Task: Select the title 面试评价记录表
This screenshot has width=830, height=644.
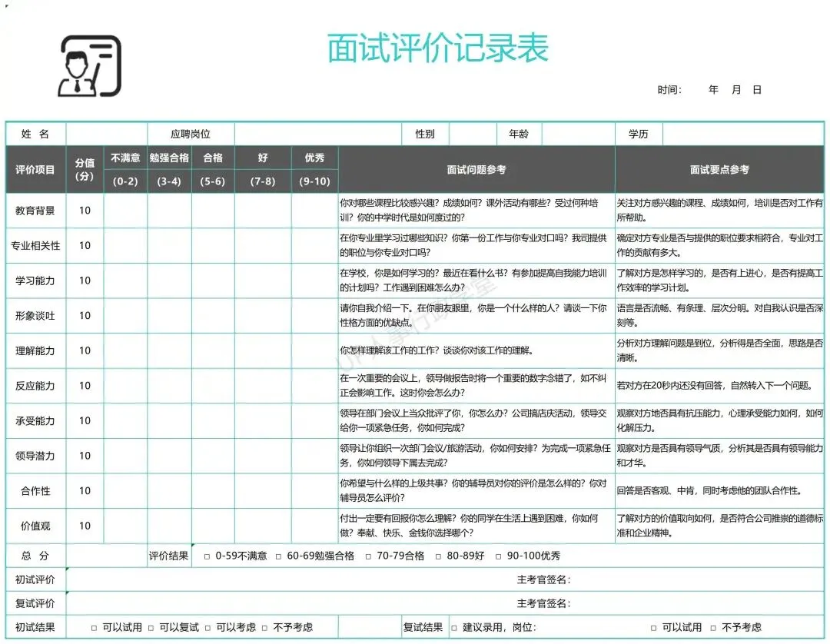Action: (x=437, y=48)
